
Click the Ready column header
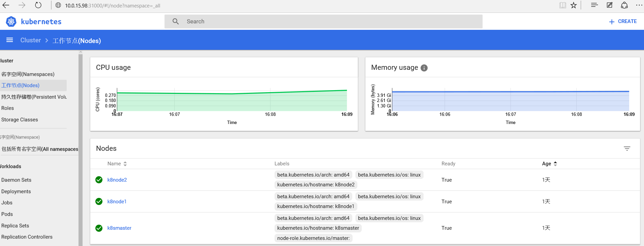pyautogui.click(x=448, y=164)
